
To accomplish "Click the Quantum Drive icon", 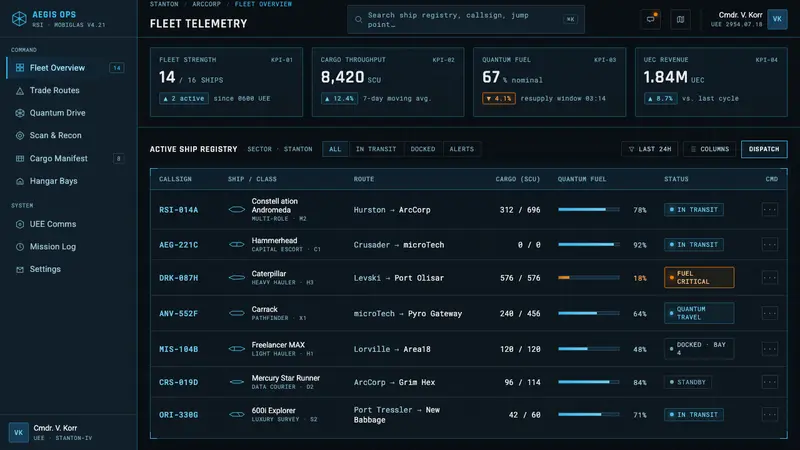I will [x=20, y=113].
